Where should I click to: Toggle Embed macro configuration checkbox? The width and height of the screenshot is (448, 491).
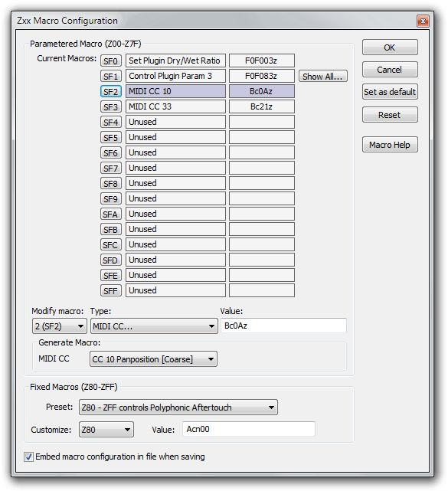coord(28,457)
